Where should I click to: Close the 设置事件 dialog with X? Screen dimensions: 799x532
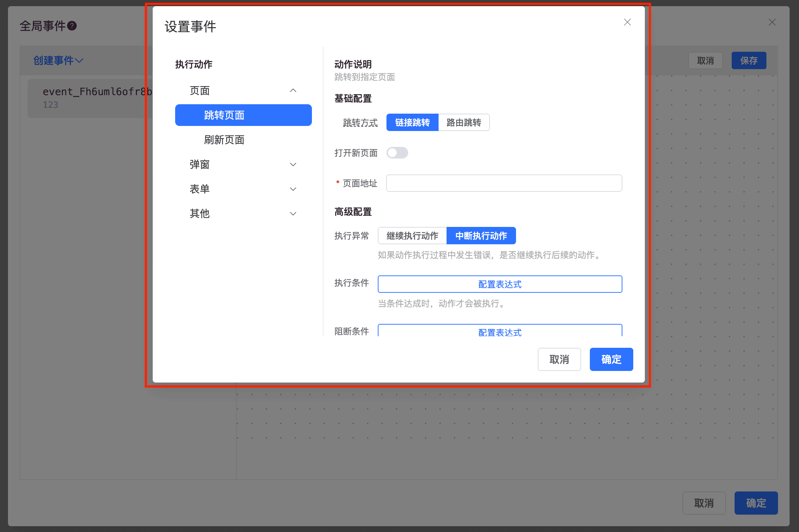click(627, 22)
